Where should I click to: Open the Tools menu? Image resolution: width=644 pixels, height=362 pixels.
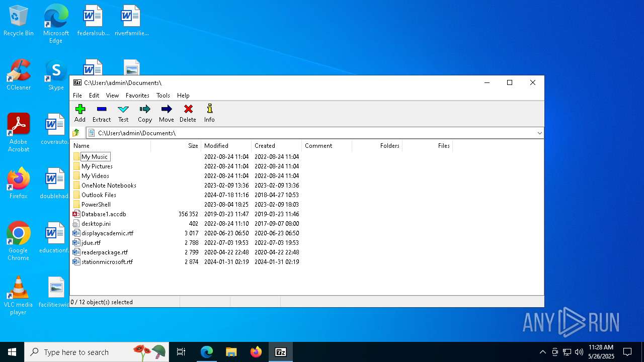[163, 96]
